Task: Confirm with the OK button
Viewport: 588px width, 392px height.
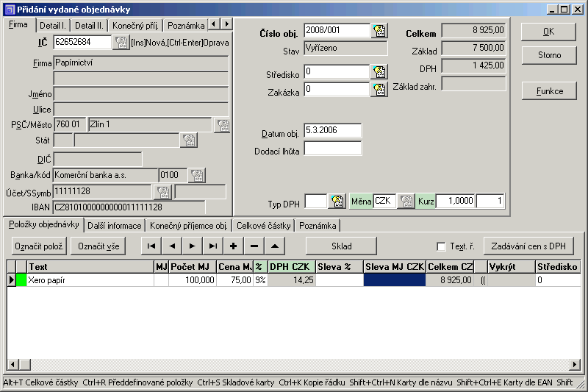Action: [548, 32]
